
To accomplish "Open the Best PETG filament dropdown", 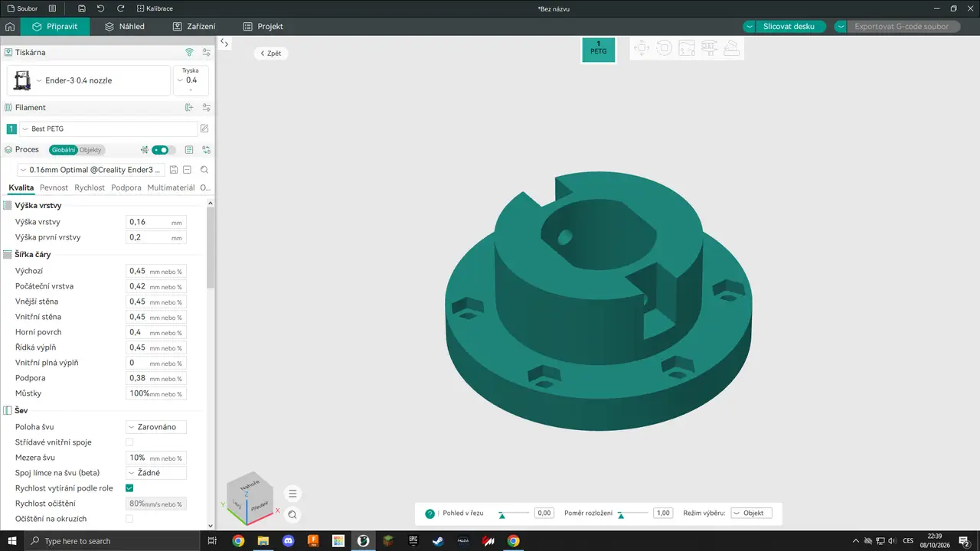I will click(x=108, y=129).
